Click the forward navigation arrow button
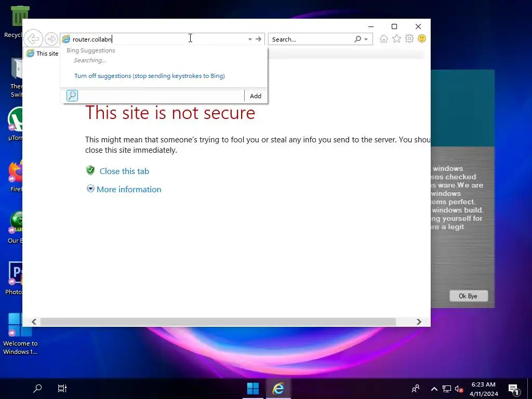The image size is (532, 399). [x=51, y=39]
